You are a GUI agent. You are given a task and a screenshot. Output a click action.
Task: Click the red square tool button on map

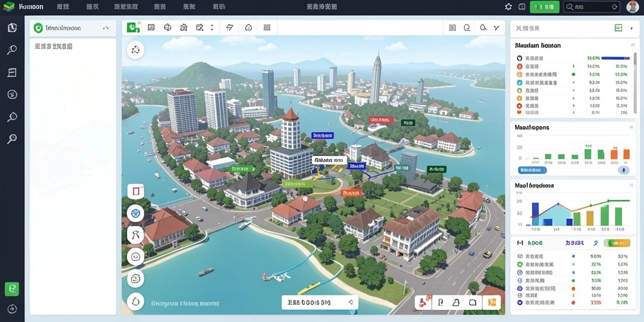136,191
